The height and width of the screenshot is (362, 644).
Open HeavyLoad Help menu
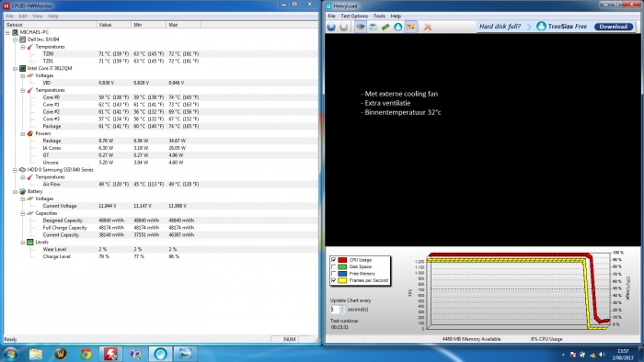pyautogui.click(x=396, y=16)
